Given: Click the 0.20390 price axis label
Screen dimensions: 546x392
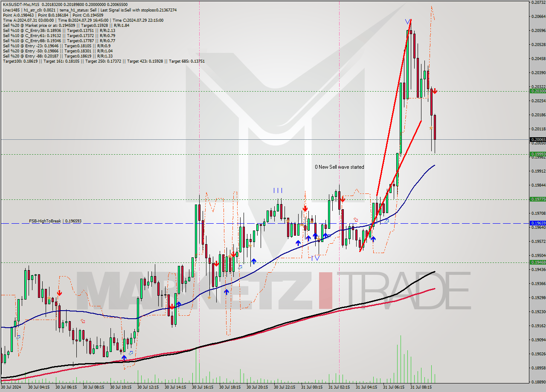Looking at the screenshot, I should click(x=538, y=73).
